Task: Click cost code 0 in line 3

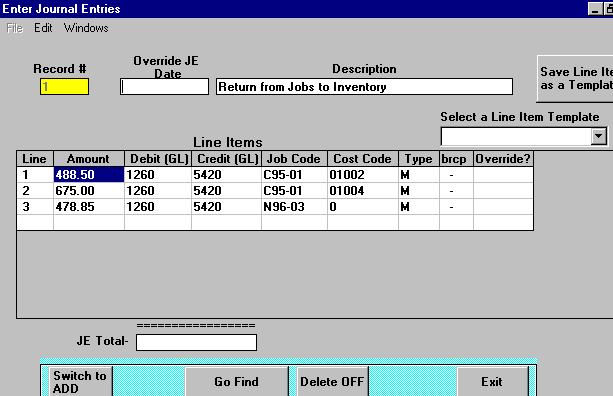Action: tap(363, 207)
